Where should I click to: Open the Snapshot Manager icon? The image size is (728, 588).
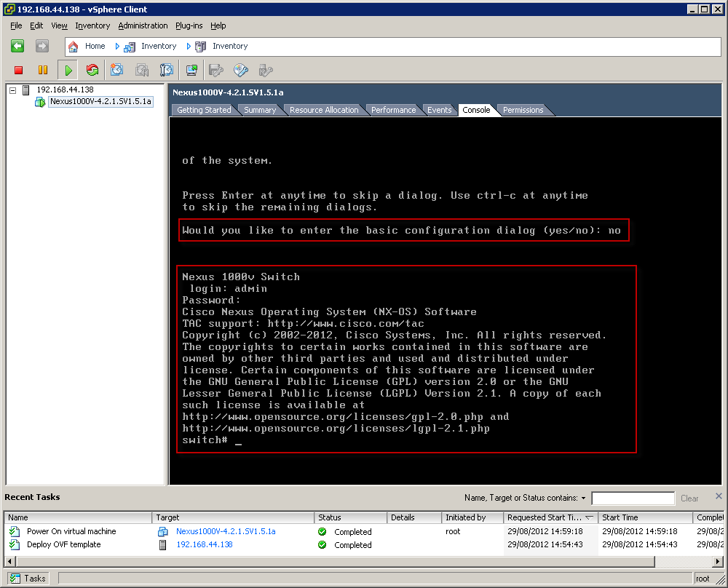coord(166,70)
